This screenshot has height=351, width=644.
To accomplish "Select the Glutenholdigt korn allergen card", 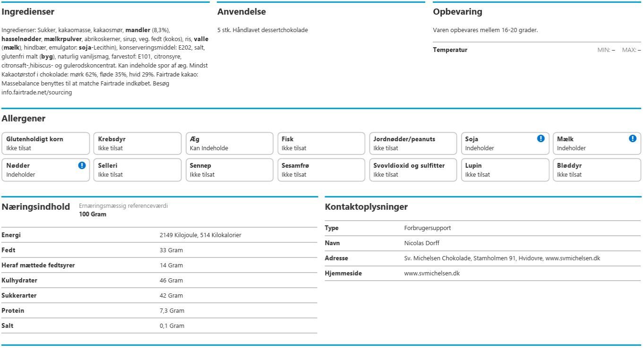I will tap(45, 144).
